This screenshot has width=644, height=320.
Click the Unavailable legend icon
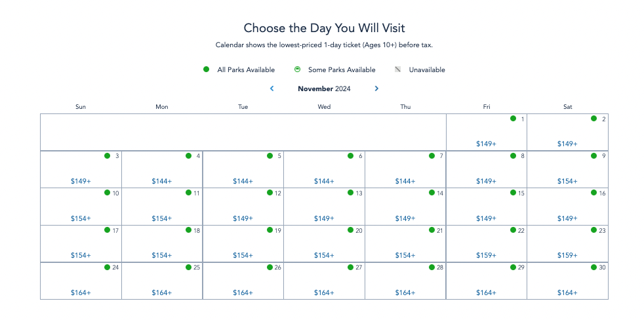click(397, 70)
